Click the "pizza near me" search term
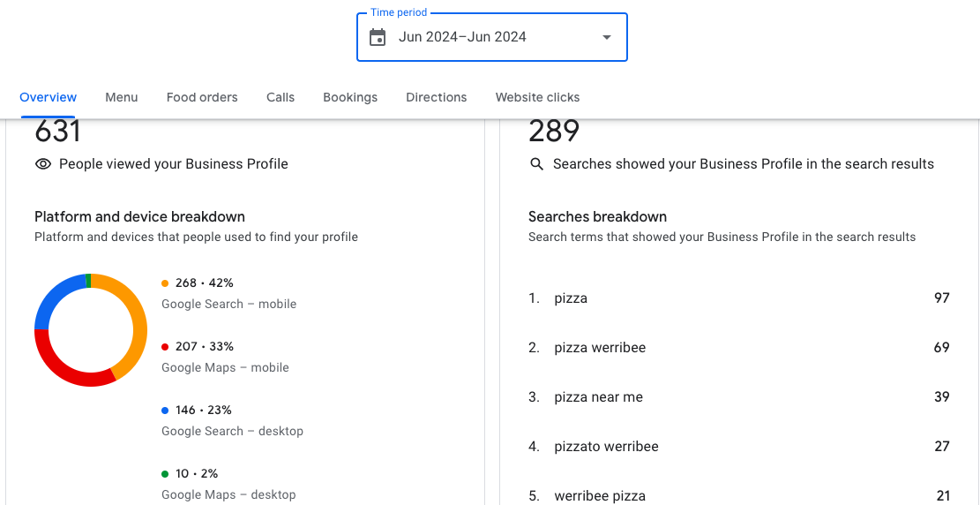Image resolution: width=980 pixels, height=505 pixels. pos(598,397)
